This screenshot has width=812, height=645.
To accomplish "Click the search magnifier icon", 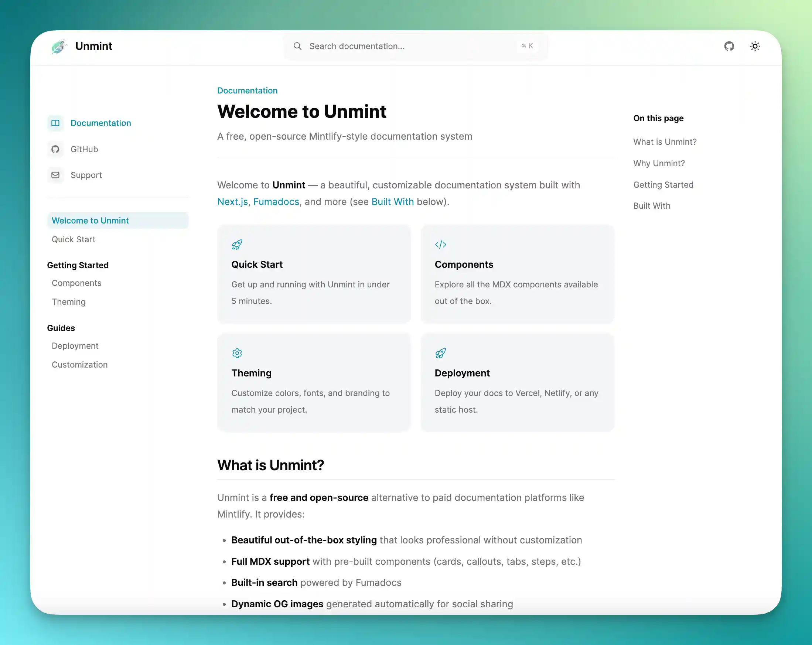I will click(297, 46).
